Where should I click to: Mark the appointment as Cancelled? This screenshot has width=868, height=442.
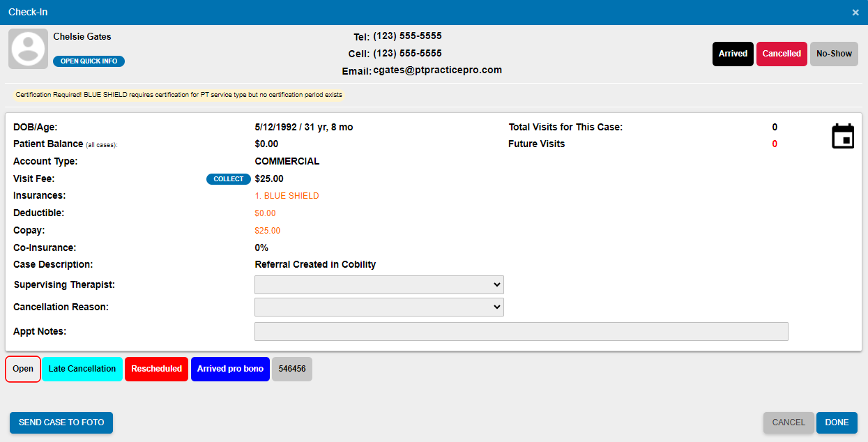click(782, 53)
